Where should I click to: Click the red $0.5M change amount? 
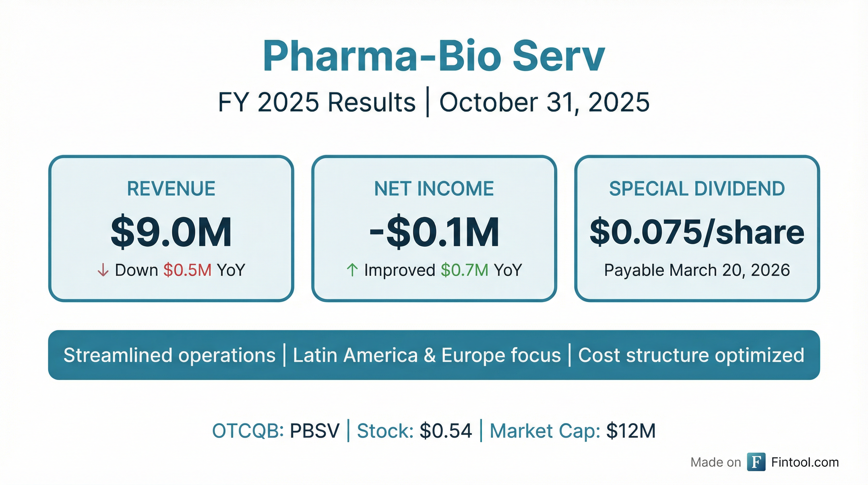pos(187,270)
